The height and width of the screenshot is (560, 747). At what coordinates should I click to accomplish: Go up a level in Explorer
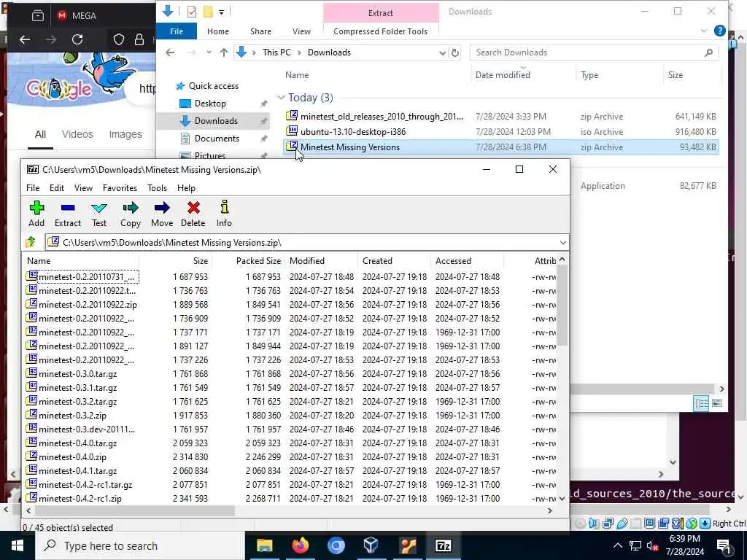pyautogui.click(x=223, y=52)
